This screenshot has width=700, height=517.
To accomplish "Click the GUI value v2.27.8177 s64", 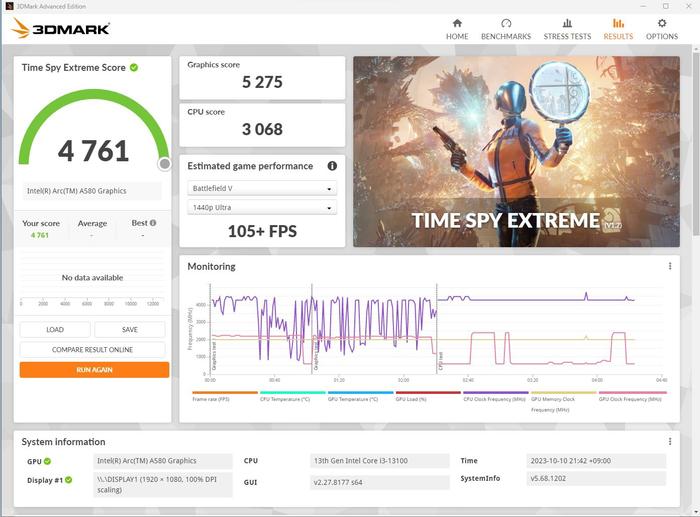I will 379,482.
